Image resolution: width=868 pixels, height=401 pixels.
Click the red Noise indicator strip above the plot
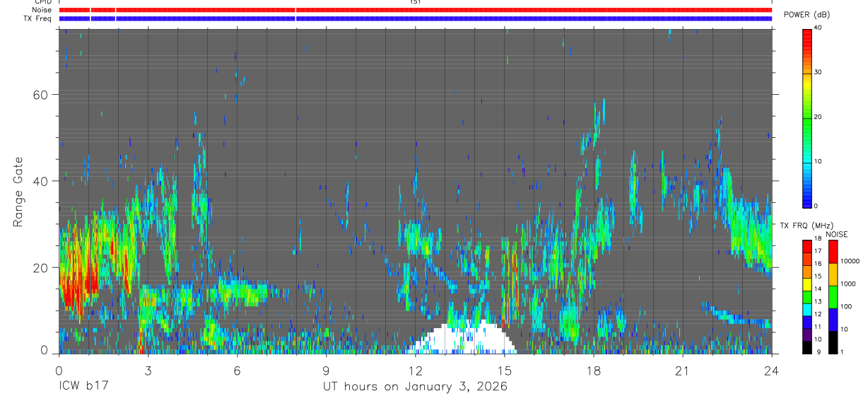[416, 10]
